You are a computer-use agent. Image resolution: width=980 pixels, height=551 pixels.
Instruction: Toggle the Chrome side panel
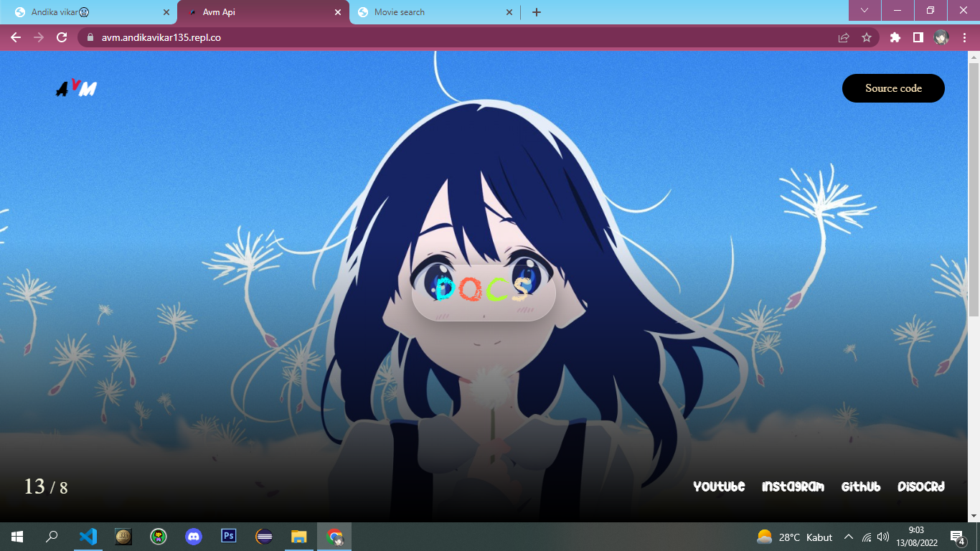918,37
